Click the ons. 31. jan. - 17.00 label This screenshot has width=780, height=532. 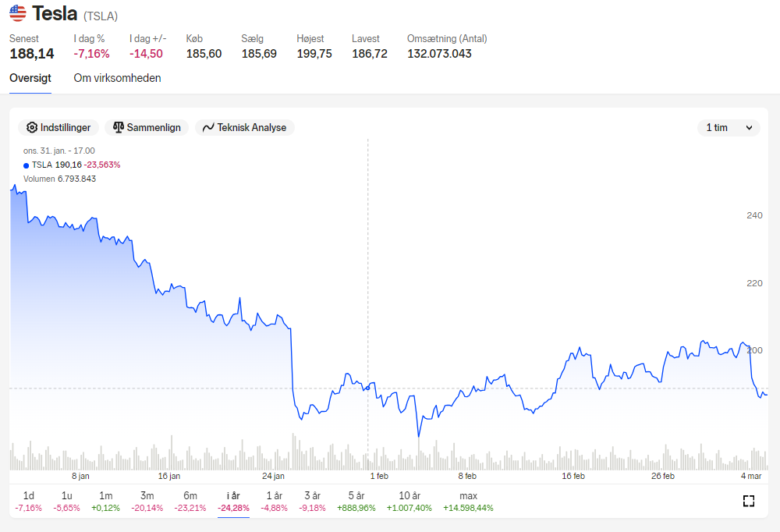click(59, 151)
